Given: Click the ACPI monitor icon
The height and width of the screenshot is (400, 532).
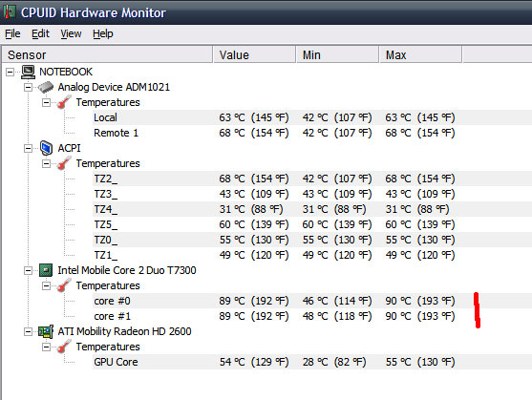Looking at the screenshot, I should coord(46,148).
